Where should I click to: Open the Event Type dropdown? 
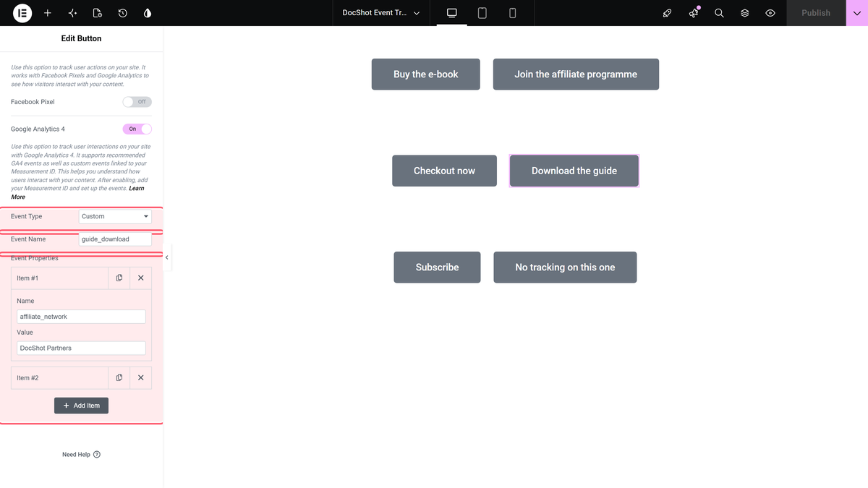click(115, 216)
